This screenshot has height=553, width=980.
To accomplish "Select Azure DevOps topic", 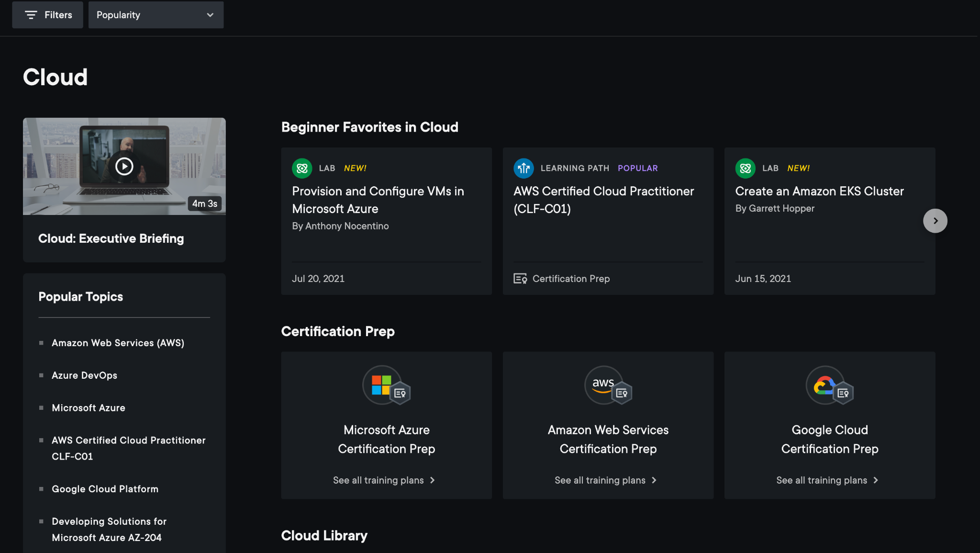I will click(x=84, y=375).
